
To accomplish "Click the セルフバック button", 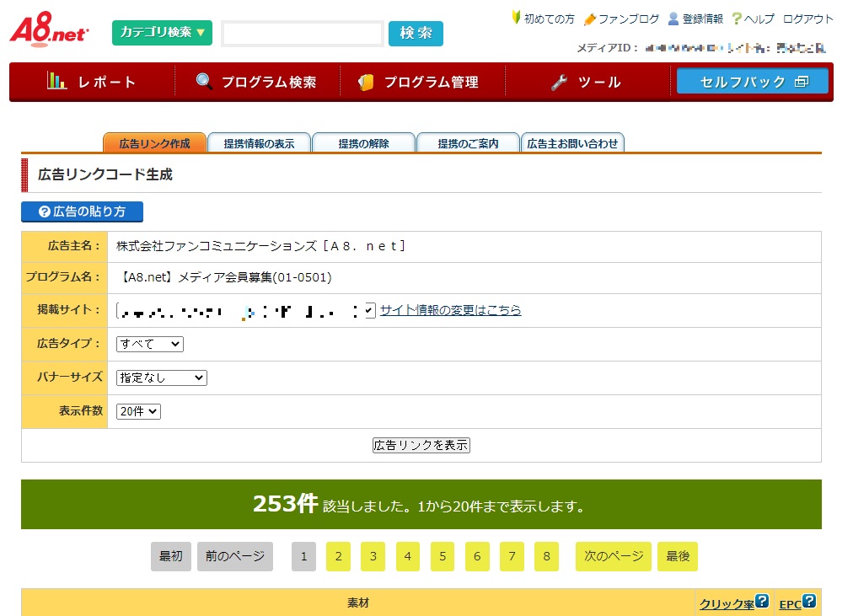I will pyautogui.click(x=753, y=82).
